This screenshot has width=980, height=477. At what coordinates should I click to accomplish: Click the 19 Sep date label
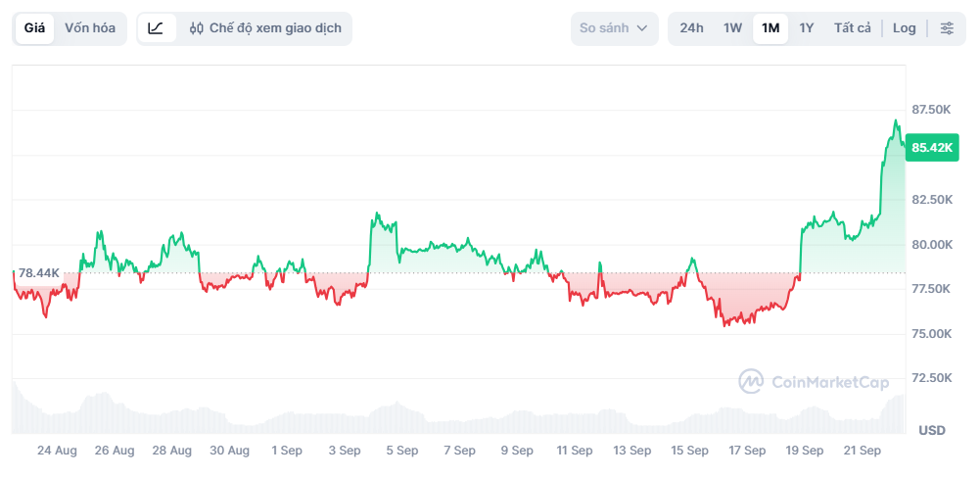point(805,451)
